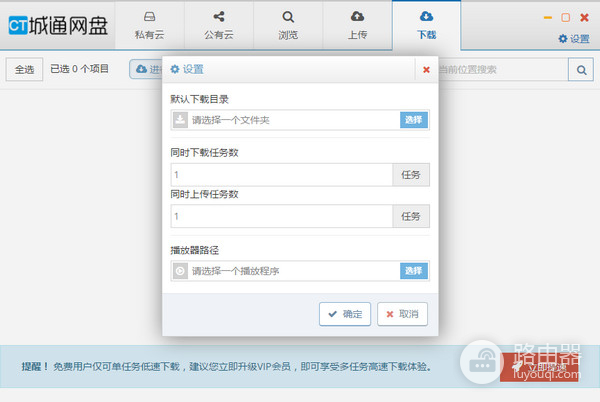Confirm the settings with 确定
Image resolution: width=600 pixels, height=402 pixels.
(345, 314)
